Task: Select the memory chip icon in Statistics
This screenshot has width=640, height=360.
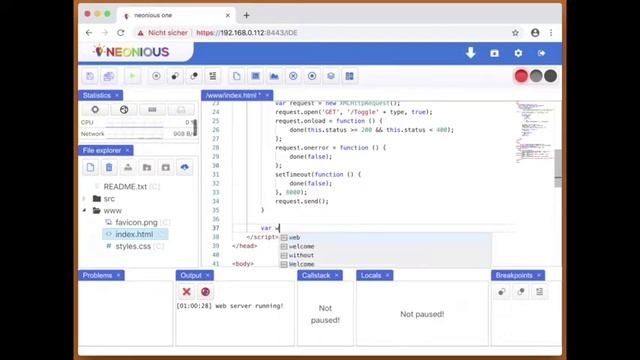Action: [152, 109]
